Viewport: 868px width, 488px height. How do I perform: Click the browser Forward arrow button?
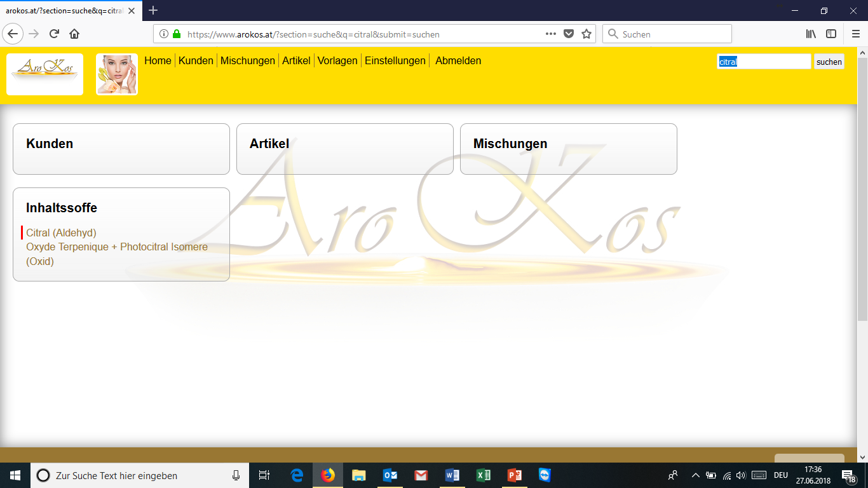(x=34, y=34)
